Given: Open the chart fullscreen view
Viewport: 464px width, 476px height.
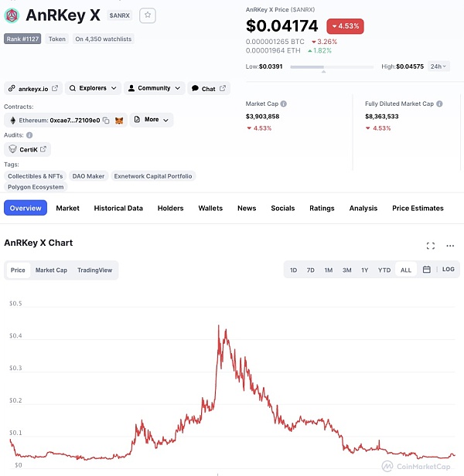Looking at the screenshot, I should 431,246.
